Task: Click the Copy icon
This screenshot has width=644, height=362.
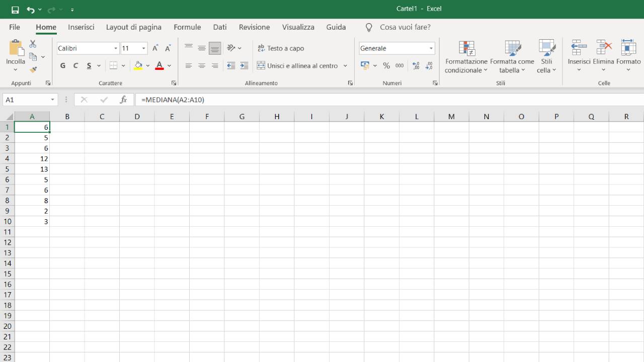Action: click(33, 57)
